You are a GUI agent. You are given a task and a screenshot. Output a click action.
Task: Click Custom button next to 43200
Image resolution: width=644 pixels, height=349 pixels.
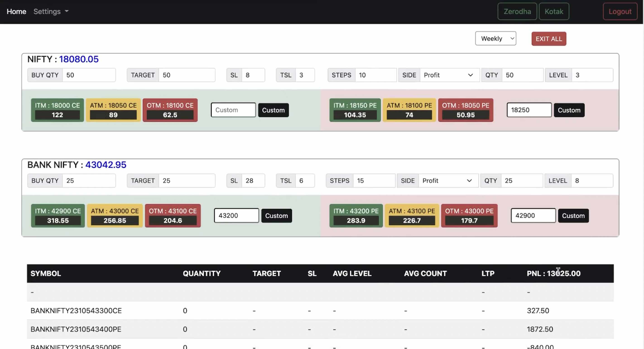[x=276, y=216]
